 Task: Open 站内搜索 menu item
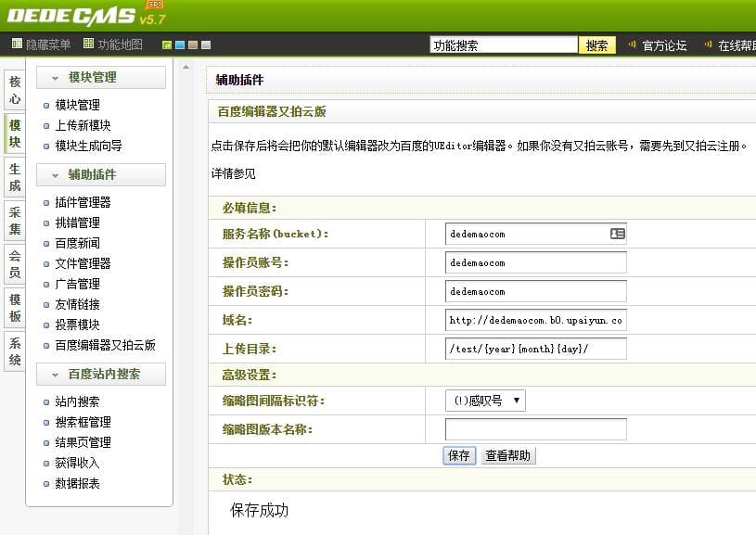coord(78,401)
